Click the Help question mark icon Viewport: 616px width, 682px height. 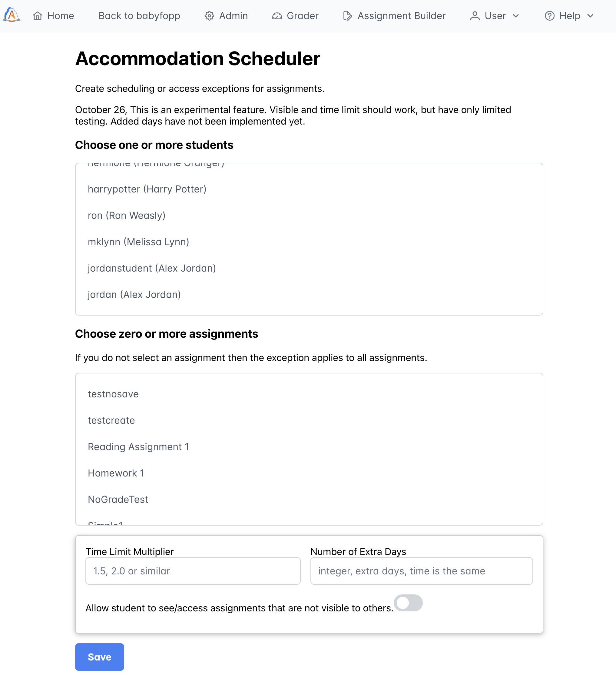(x=549, y=16)
